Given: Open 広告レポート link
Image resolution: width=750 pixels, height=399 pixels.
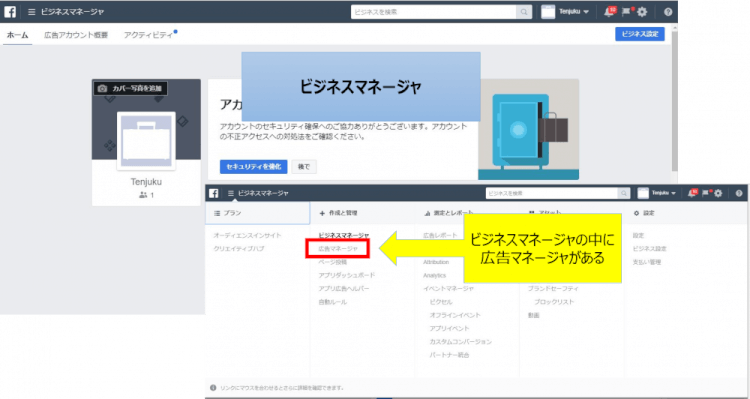Looking at the screenshot, I should click(440, 235).
